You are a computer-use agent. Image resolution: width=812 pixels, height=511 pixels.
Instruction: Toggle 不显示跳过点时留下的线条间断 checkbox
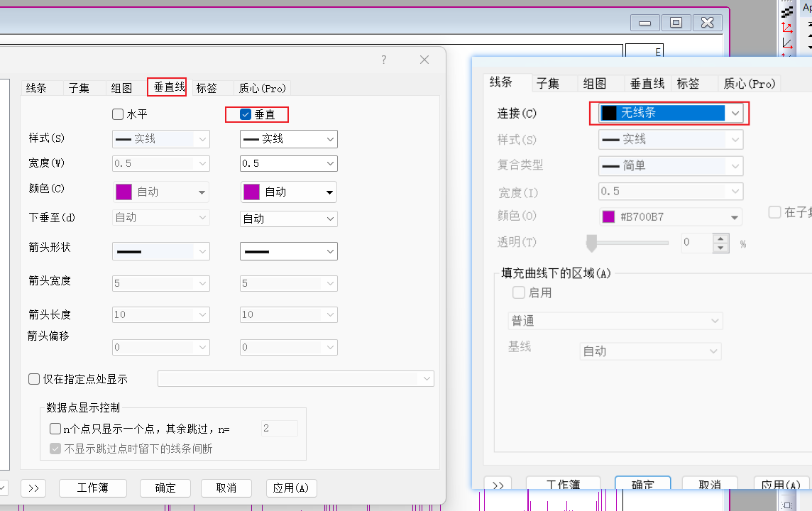55,449
